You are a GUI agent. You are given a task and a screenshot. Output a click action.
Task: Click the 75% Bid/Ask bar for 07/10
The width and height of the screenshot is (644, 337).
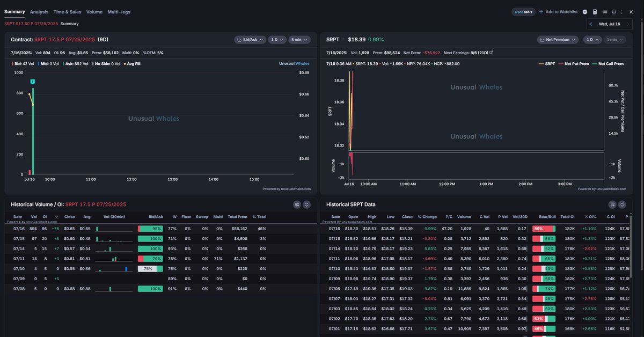click(150, 269)
